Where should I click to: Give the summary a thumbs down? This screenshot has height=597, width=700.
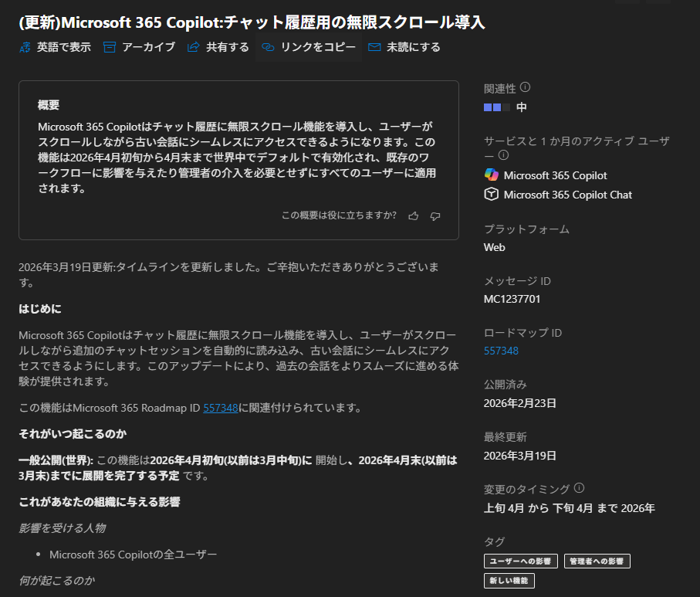[435, 215]
